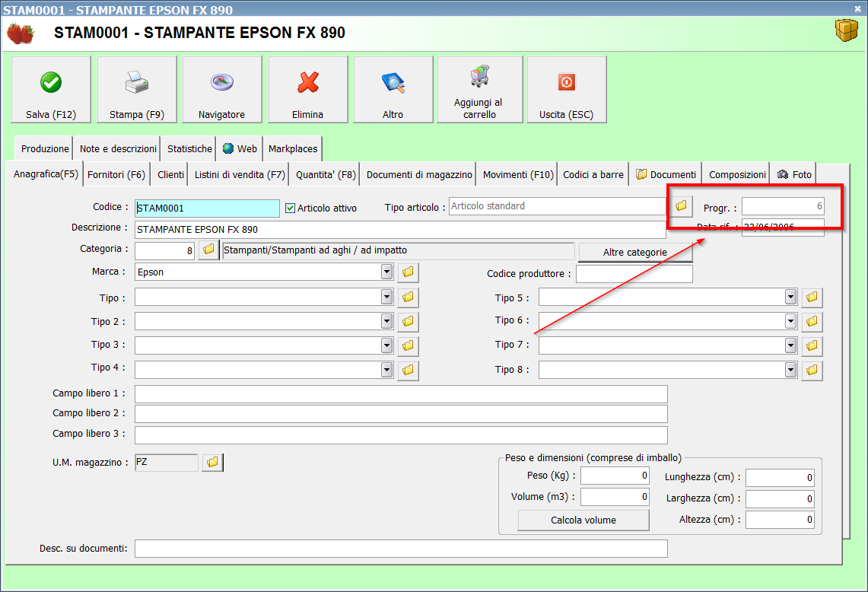Expand the Tipo 7 dropdown arrow
Screen dimensions: 868x592
coord(790,345)
